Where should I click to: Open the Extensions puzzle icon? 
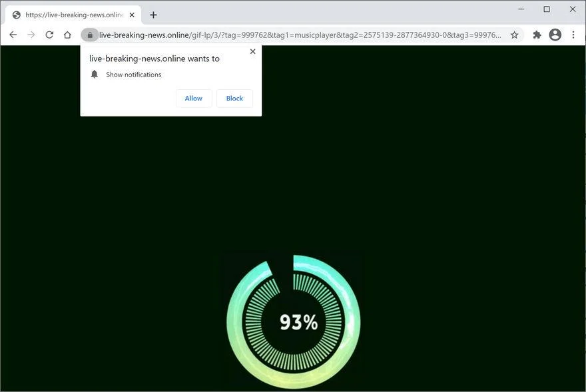(x=537, y=35)
